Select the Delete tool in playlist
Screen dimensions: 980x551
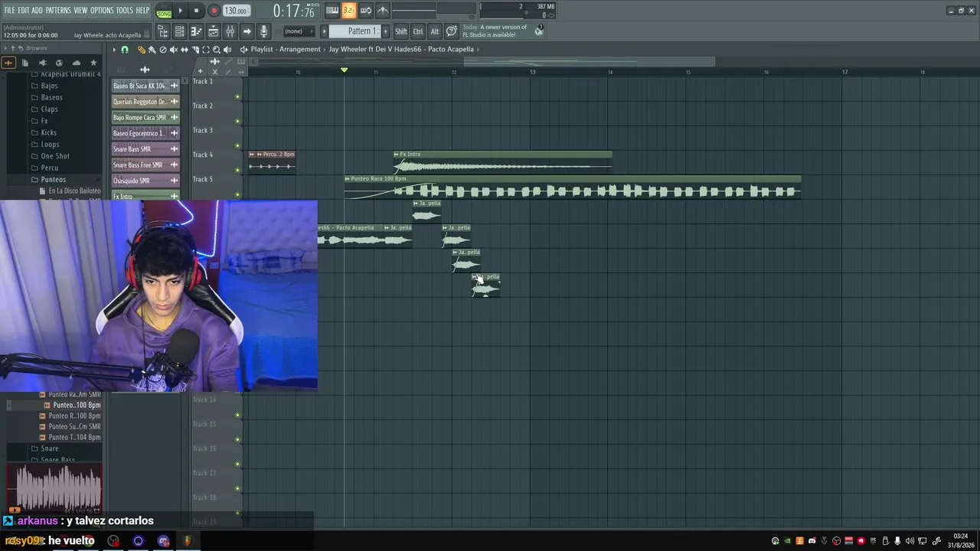[x=162, y=50]
